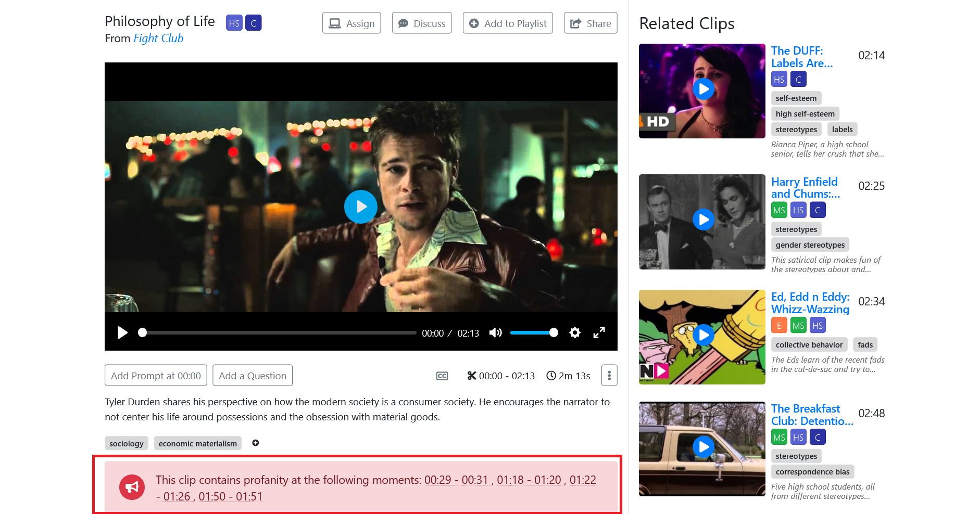
Task: Select the high self-esteem tag
Action: [805, 113]
